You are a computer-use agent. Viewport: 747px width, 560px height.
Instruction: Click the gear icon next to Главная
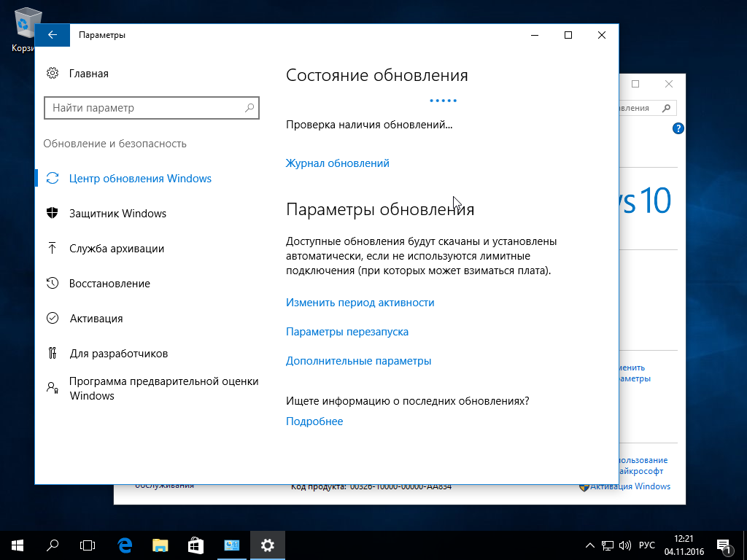click(53, 74)
